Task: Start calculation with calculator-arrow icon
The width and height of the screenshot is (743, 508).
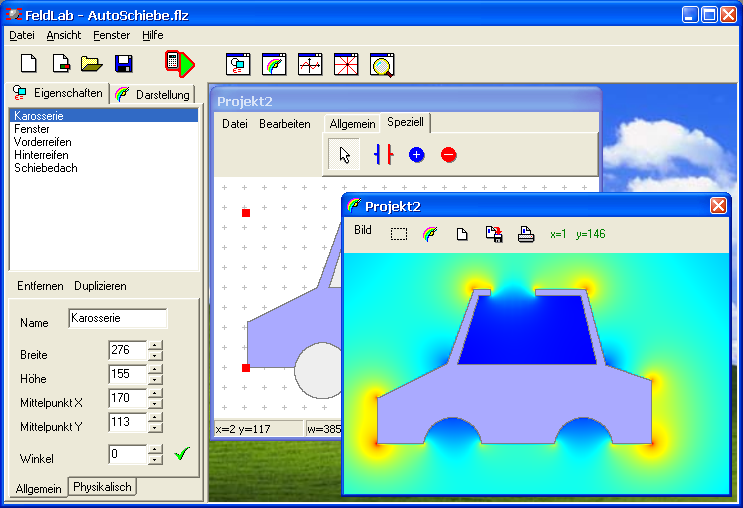Action: (x=180, y=64)
